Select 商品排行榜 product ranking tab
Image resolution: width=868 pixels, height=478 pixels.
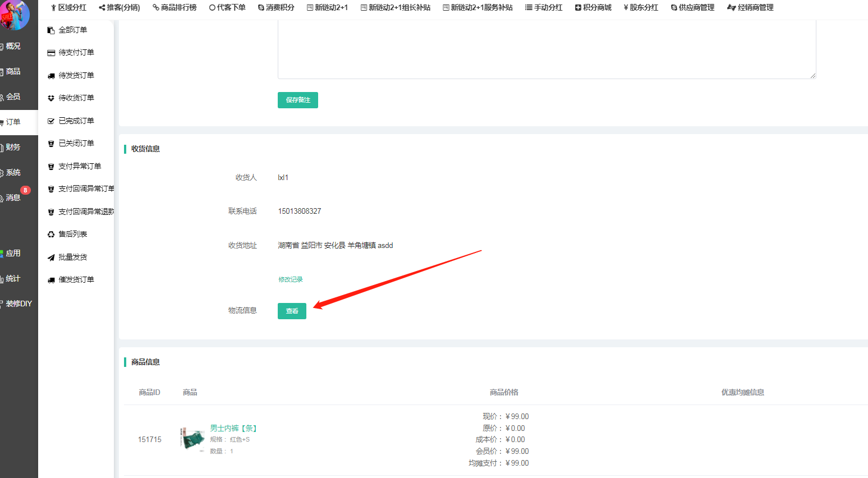174,7
